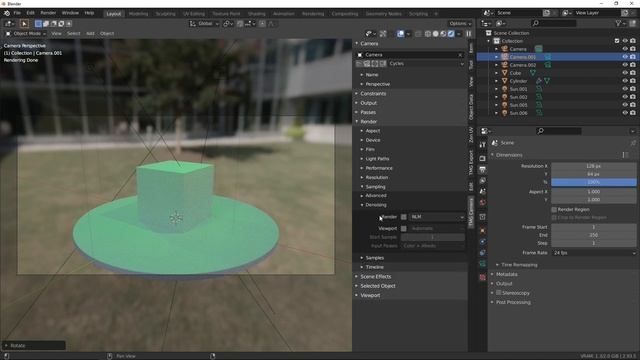Click the Resolution X value field

(594, 166)
